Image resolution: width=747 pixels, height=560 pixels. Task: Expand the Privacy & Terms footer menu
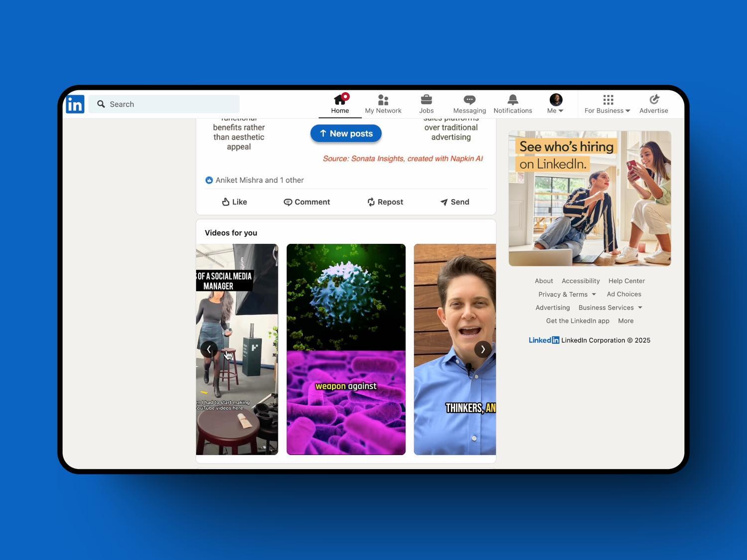click(x=567, y=294)
